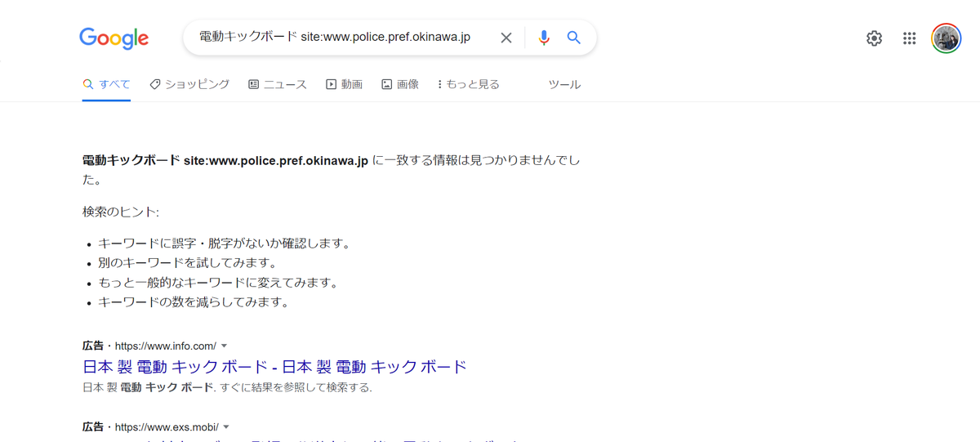
Task: Switch to the 画像 tab
Action: pos(400,84)
